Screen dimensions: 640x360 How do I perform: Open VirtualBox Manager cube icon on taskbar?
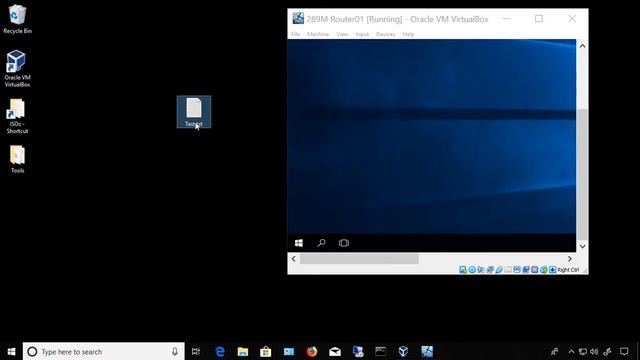(403, 351)
